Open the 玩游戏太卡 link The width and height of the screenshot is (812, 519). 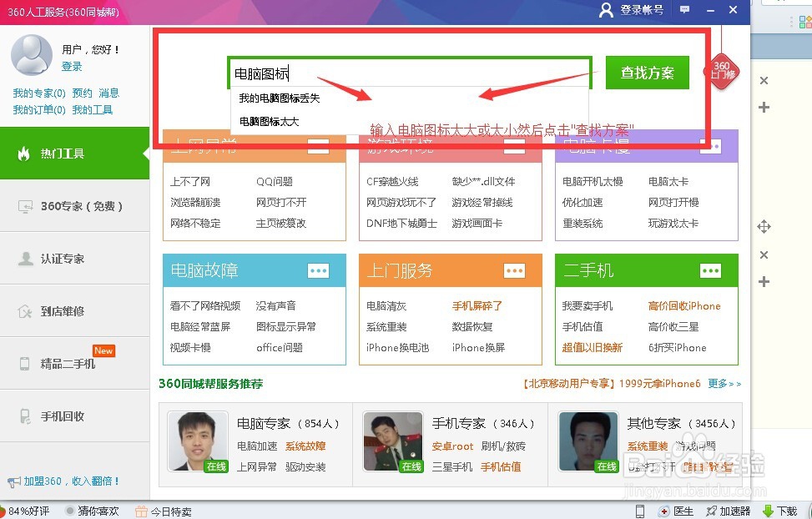tap(673, 224)
